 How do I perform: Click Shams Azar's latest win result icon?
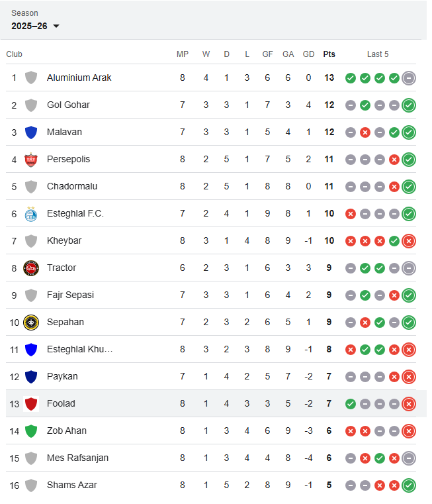click(409, 485)
